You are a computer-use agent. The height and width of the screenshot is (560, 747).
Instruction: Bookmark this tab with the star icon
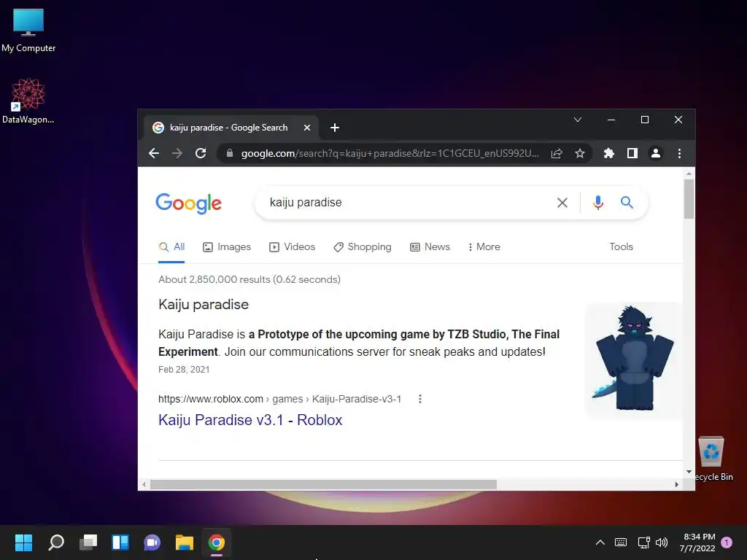click(580, 153)
